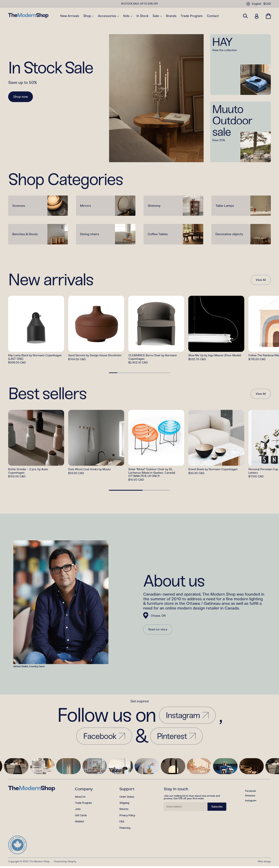
Task: Expand the Kids dropdown menu
Action: 128,16
